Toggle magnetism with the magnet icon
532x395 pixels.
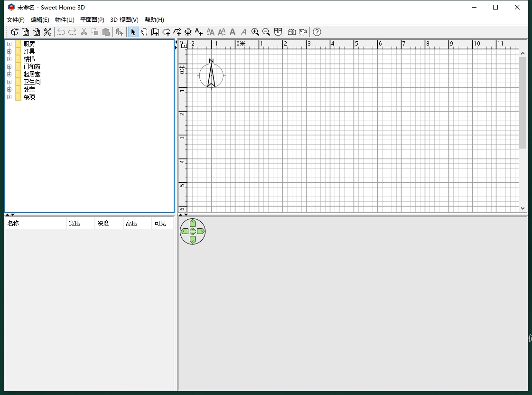pyautogui.click(x=278, y=32)
